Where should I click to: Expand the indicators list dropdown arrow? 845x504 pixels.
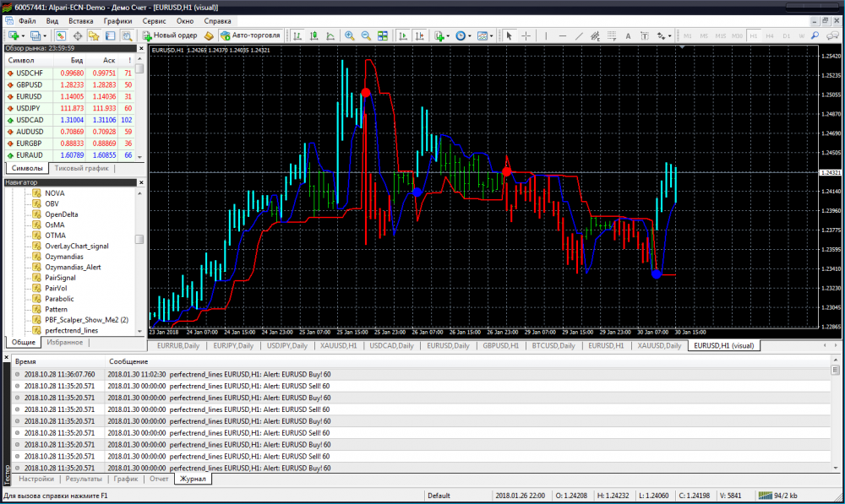click(448, 36)
